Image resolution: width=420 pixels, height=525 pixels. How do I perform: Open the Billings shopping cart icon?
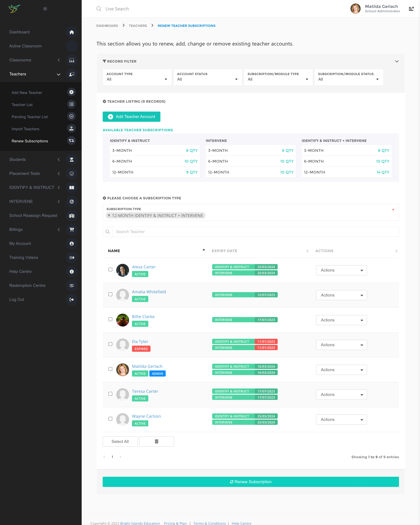click(x=71, y=230)
